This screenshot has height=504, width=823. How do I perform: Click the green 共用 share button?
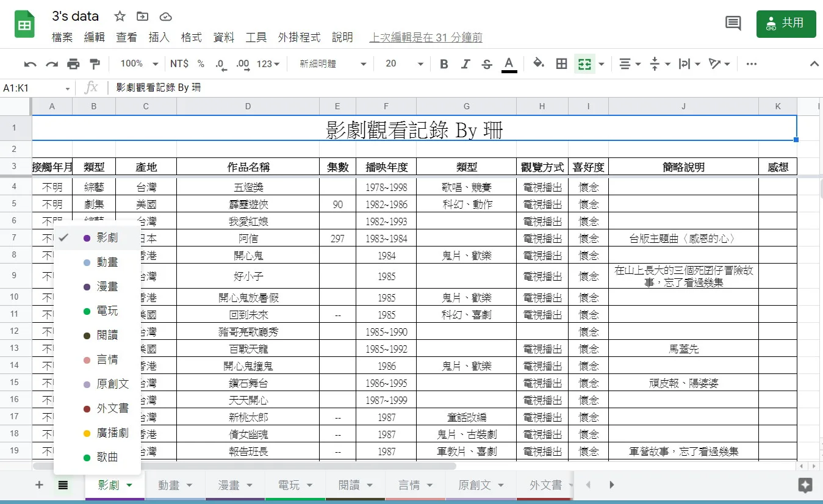[x=786, y=24]
